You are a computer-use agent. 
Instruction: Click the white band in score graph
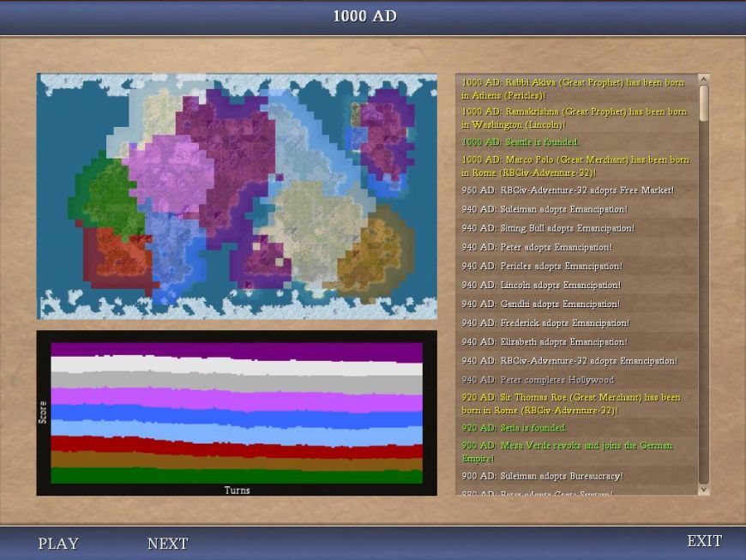[x=237, y=365]
